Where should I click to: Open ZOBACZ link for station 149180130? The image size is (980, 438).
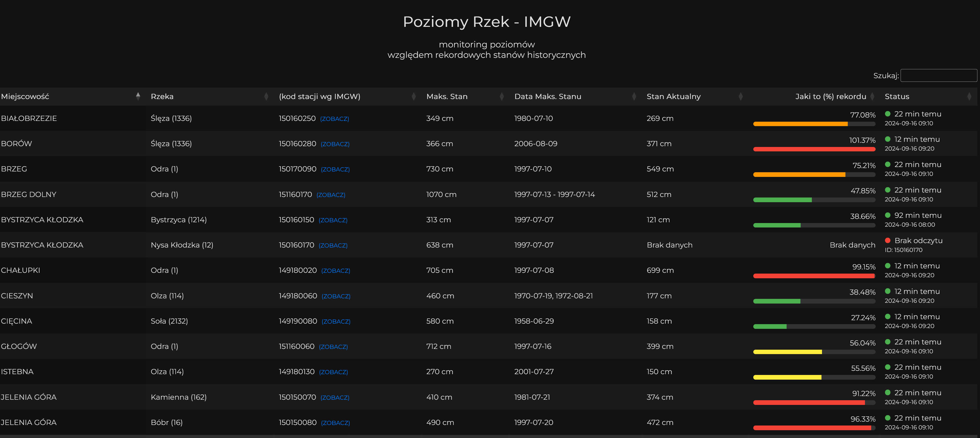(333, 372)
